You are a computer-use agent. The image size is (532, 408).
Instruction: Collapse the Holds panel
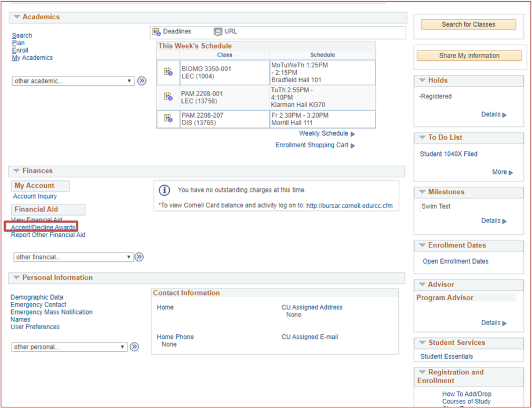pos(421,81)
